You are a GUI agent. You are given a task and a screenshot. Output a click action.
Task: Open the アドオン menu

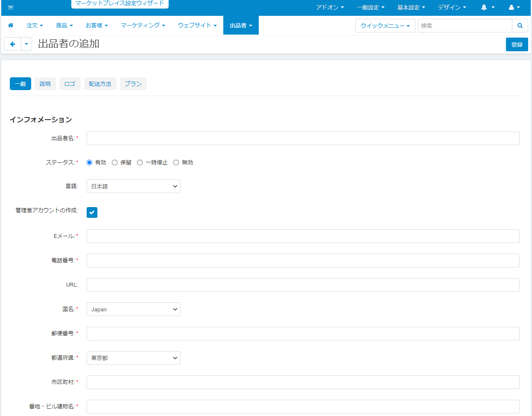point(330,8)
